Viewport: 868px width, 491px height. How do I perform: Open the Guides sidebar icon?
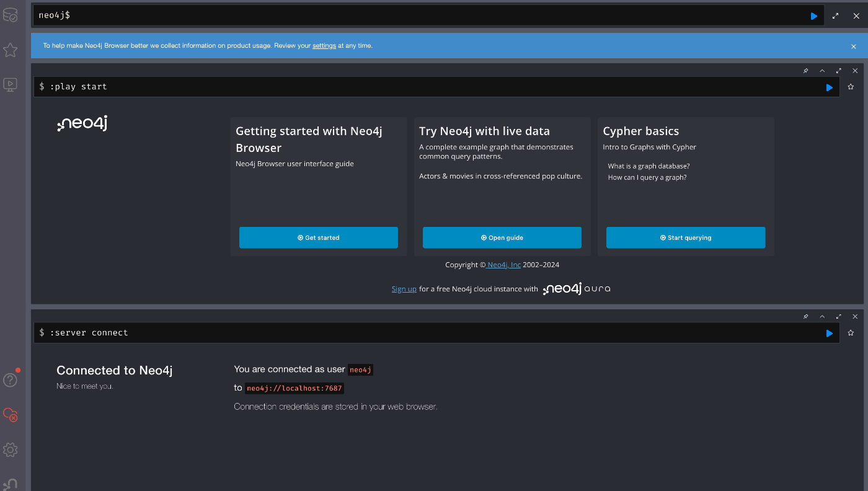point(10,85)
